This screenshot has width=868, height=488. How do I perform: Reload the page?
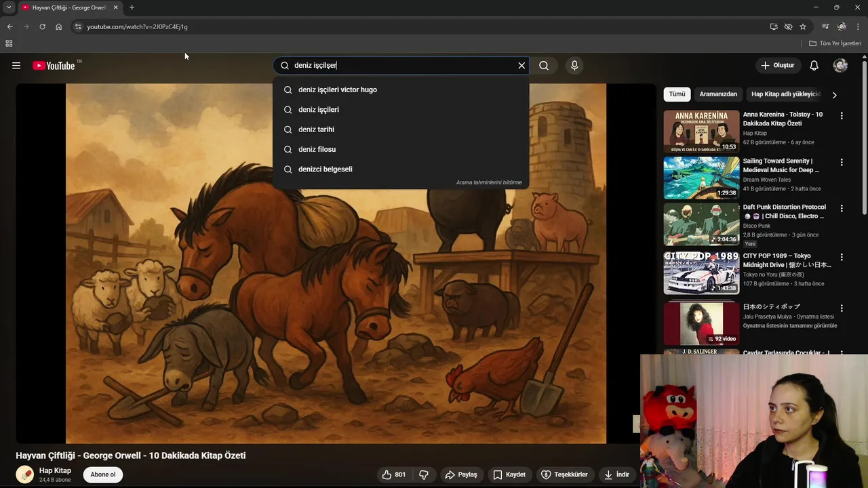click(42, 26)
